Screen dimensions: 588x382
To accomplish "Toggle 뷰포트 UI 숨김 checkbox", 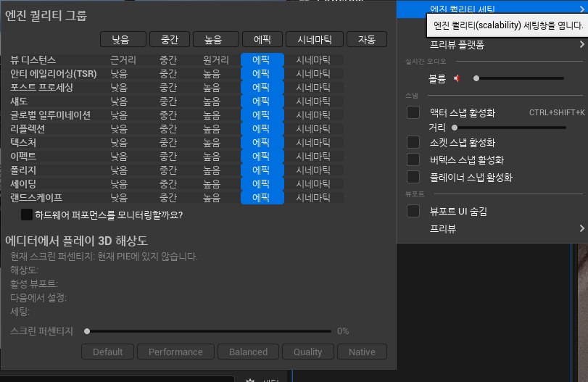I will 413,211.
